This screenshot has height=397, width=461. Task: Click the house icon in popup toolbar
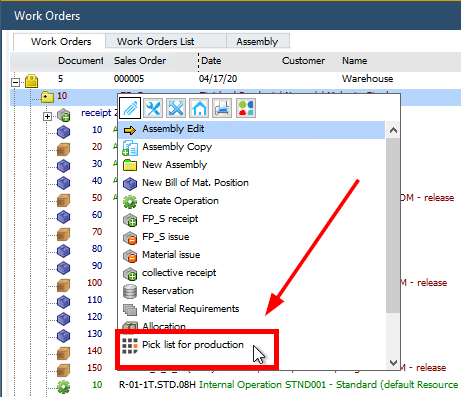click(199, 108)
